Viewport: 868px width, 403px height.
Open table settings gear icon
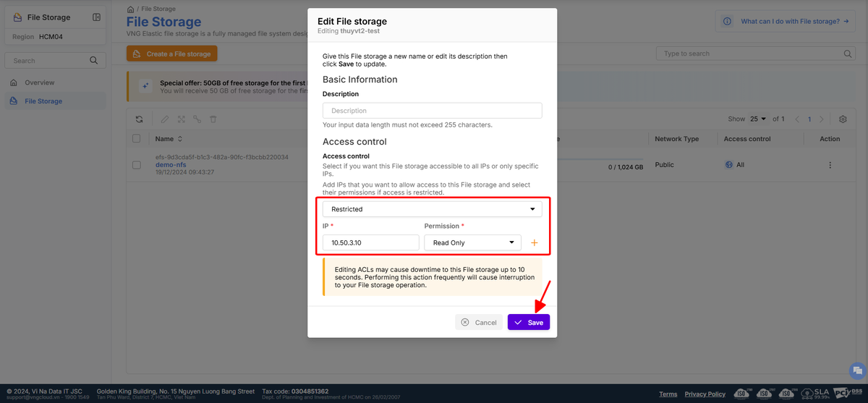point(843,119)
